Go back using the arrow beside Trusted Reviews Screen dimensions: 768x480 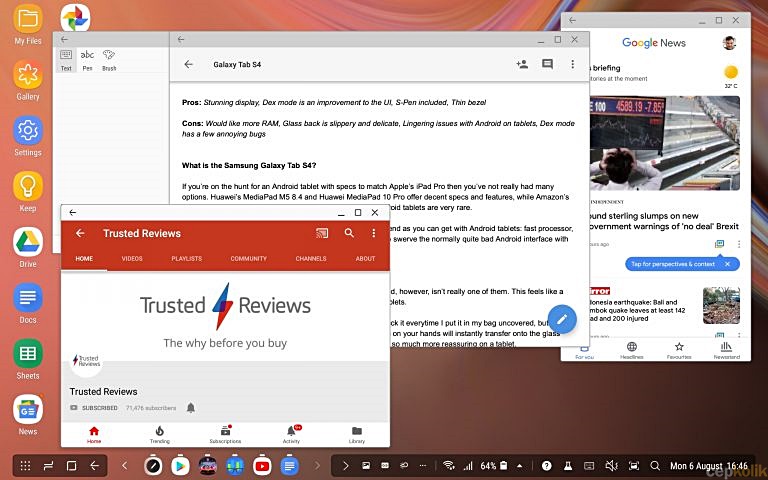(80, 233)
